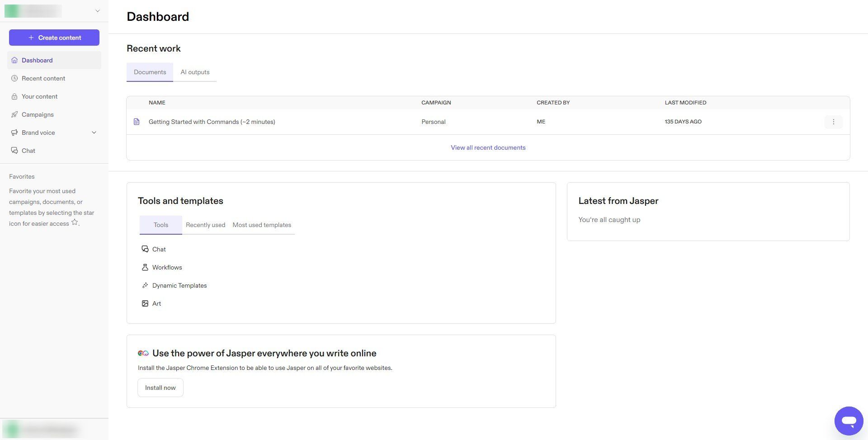Open the Campaigns page
This screenshot has width=868, height=440.
[54, 114]
